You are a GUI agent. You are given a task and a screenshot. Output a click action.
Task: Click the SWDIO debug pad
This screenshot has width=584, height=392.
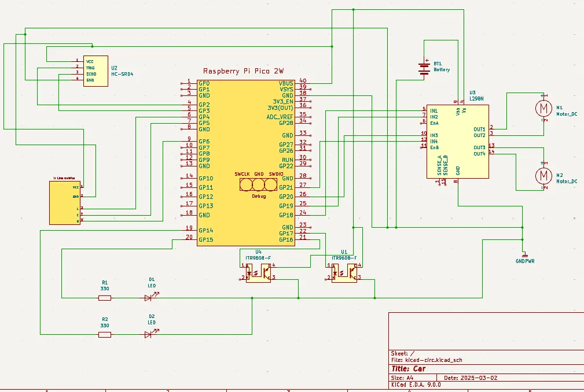(271, 184)
